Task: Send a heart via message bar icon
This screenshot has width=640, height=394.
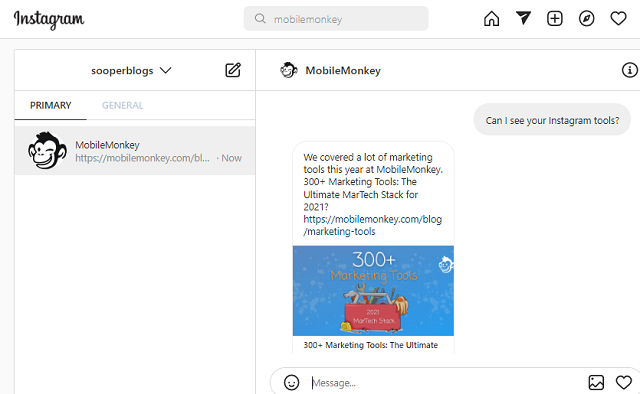Action: 624,383
